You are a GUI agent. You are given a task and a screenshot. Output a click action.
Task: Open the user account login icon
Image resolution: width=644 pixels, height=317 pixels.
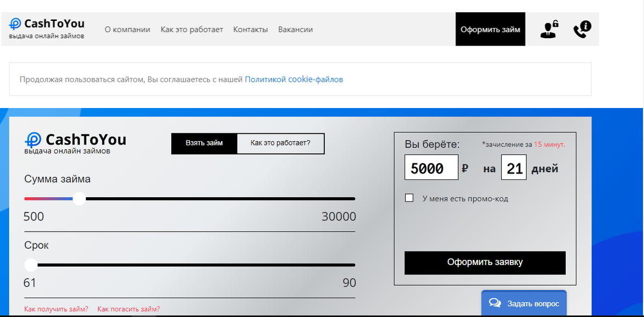(550, 30)
